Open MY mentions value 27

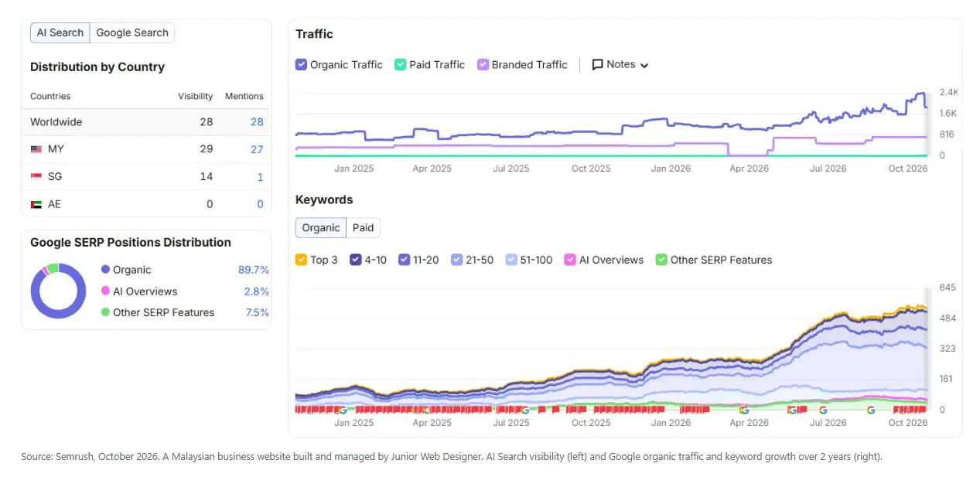pos(257,149)
